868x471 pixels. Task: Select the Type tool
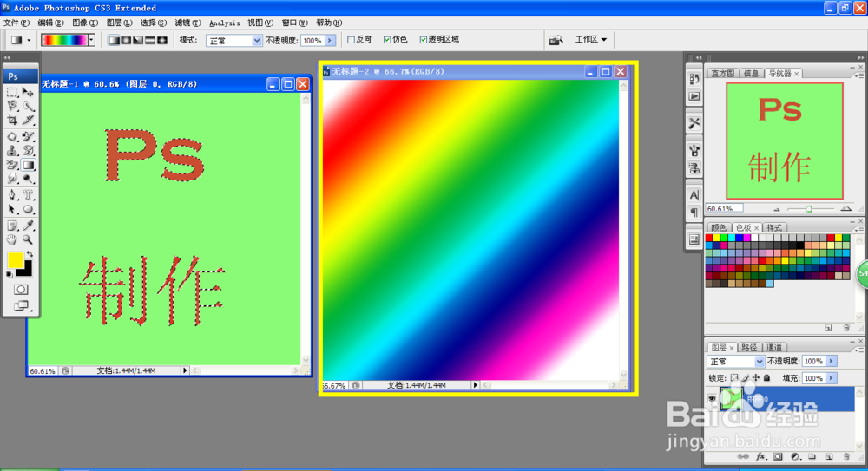tap(28, 195)
